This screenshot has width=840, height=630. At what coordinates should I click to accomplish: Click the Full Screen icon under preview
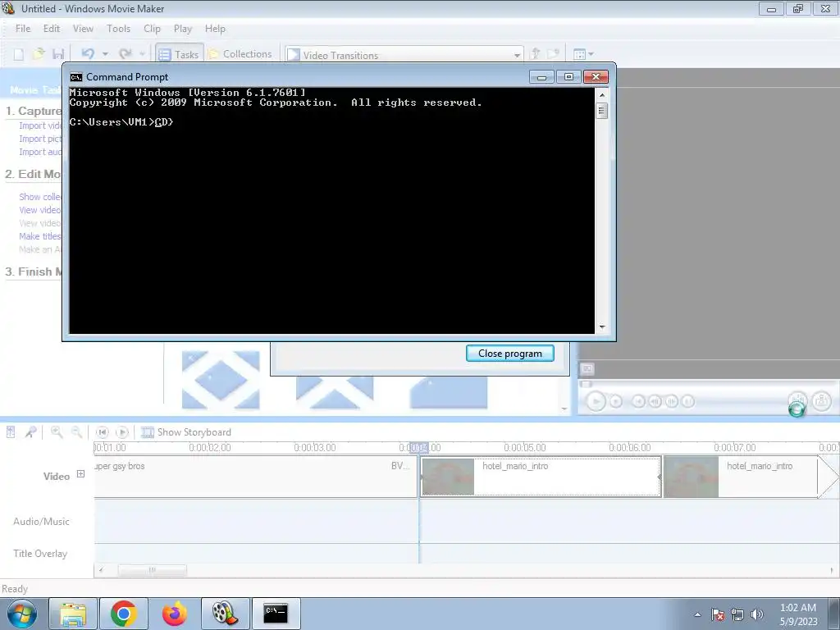[587, 368]
